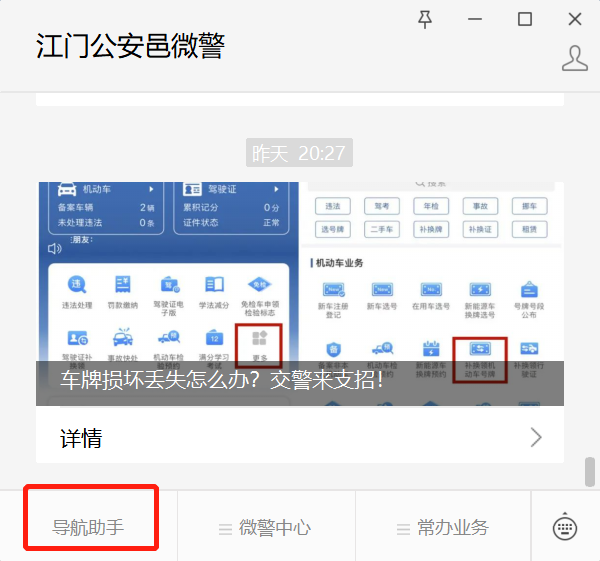Open the official account profile icon
The image size is (600, 561).
574,58
